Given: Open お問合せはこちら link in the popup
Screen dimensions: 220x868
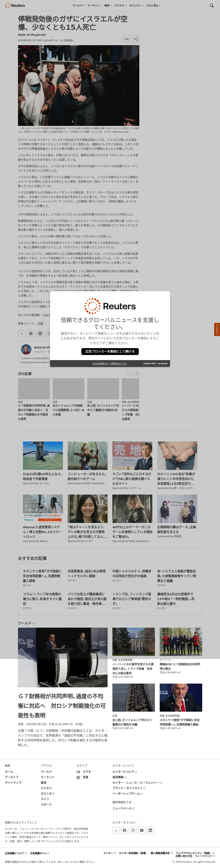Looking at the screenshot, I should pyautogui.click(x=118, y=364).
